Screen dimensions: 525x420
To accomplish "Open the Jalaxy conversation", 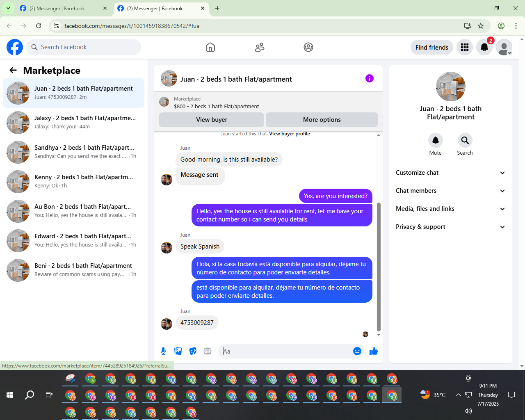I will (x=74, y=123).
